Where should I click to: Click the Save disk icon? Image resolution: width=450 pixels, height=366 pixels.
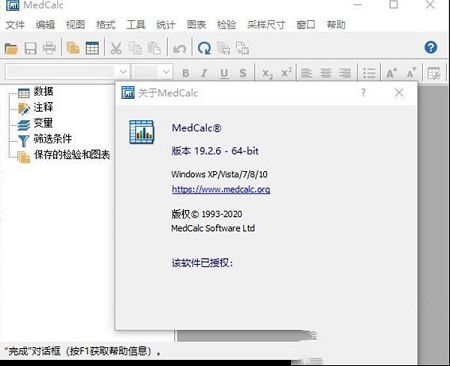30,48
